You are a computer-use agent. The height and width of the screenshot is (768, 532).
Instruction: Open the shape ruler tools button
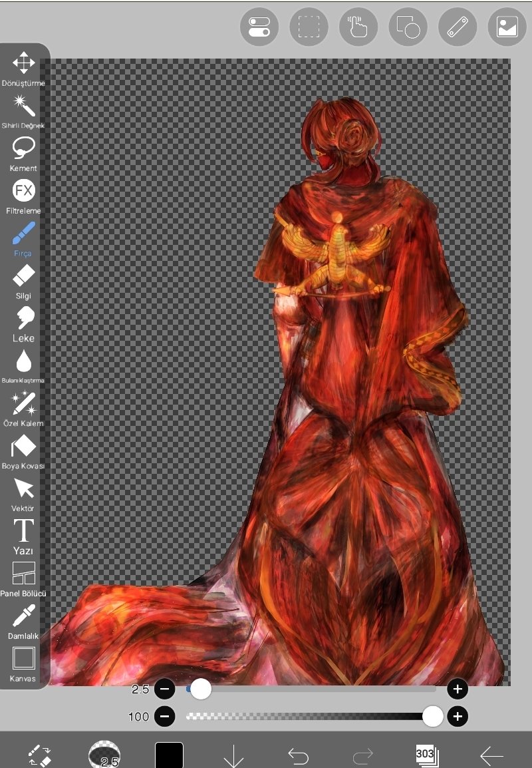point(408,27)
